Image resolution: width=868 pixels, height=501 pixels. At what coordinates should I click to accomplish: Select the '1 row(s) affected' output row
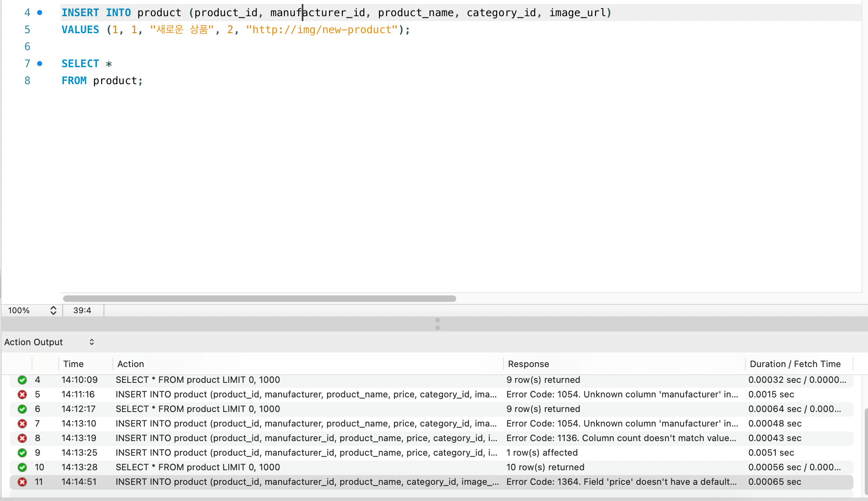tap(432, 452)
